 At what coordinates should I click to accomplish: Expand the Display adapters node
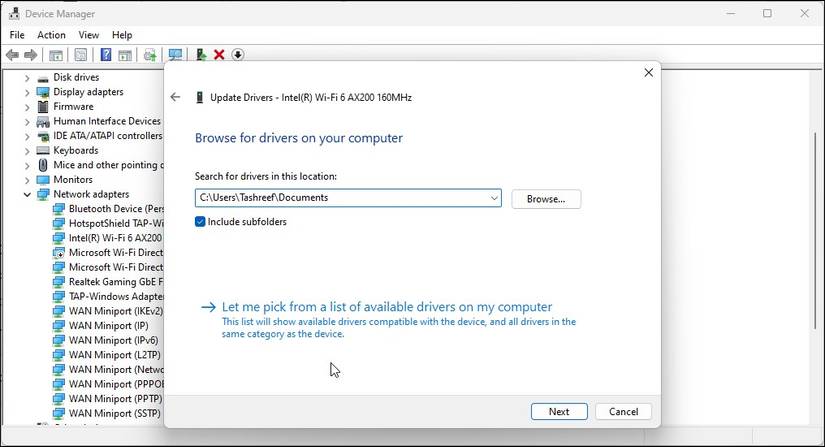[x=27, y=92]
